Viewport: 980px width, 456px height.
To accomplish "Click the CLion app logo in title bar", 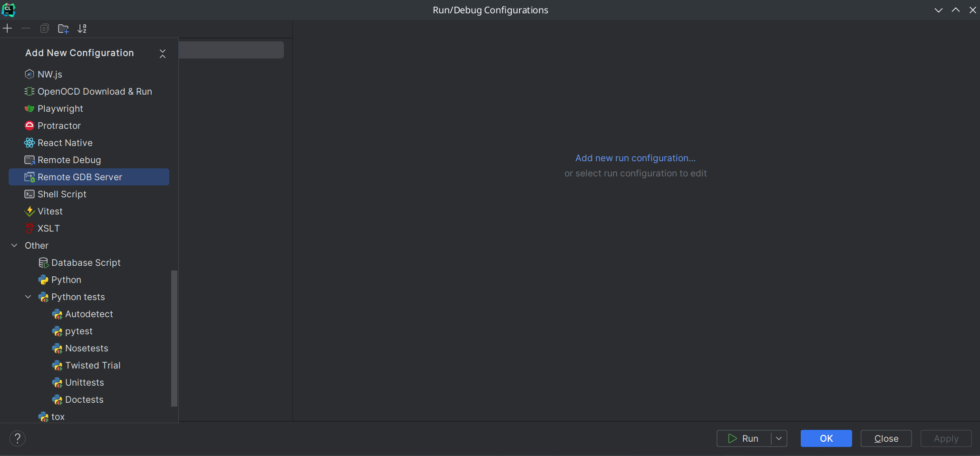I will point(9,10).
